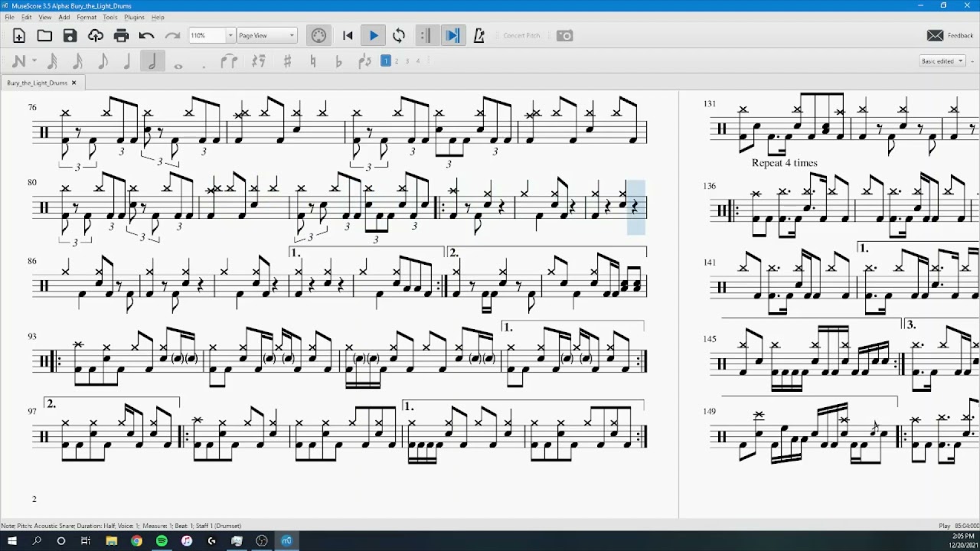This screenshot has width=980, height=551.
Task: Add a tie to the note
Action: (229, 61)
